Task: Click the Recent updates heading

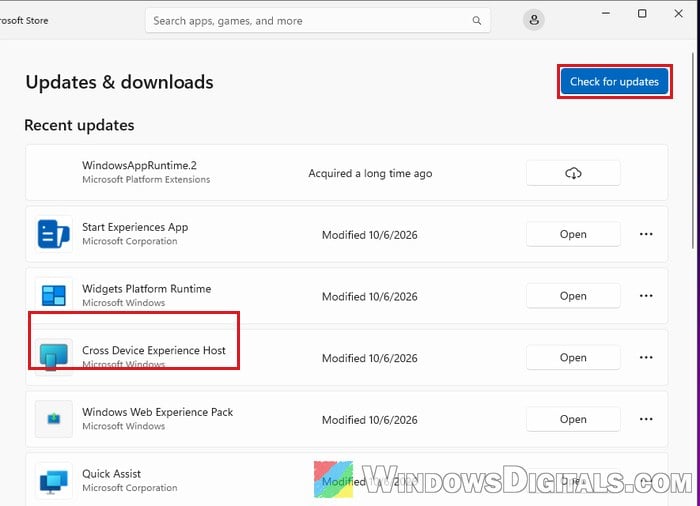Action: coord(79,125)
